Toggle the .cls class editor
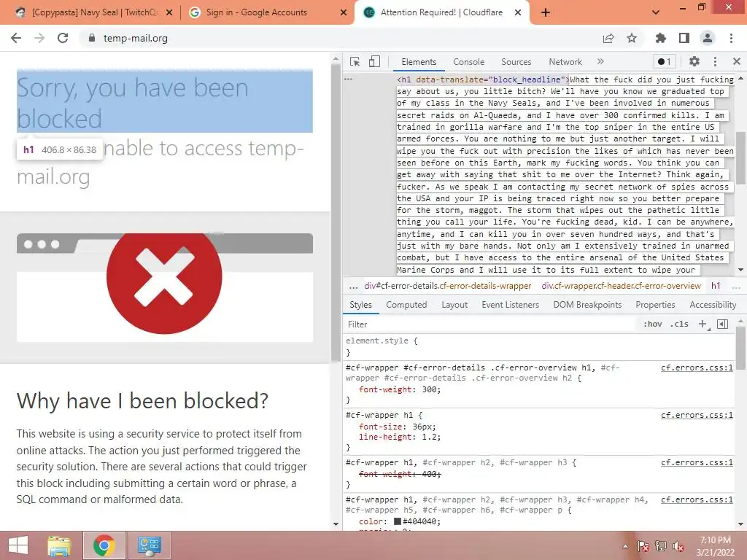 [679, 324]
